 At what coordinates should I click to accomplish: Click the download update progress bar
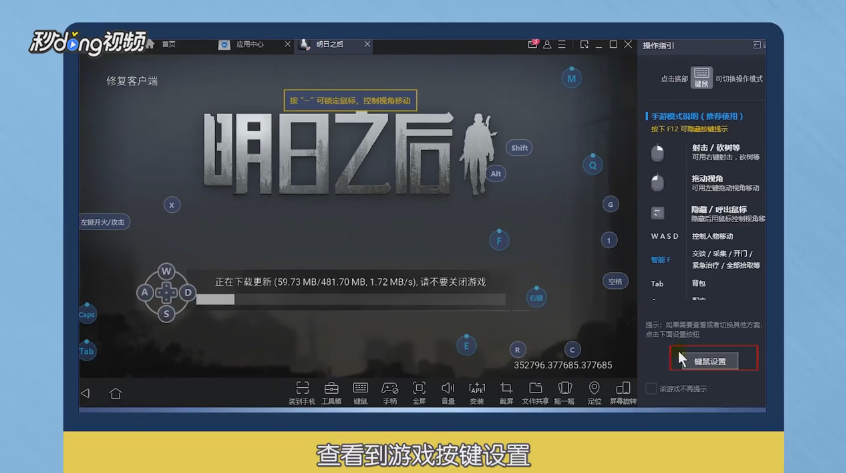pyautogui.click(x=351, y=299)
